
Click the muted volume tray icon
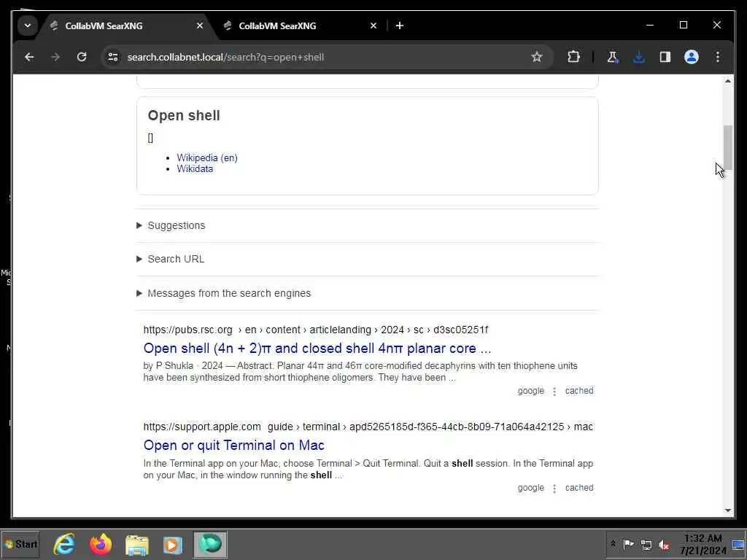point(664,544)
